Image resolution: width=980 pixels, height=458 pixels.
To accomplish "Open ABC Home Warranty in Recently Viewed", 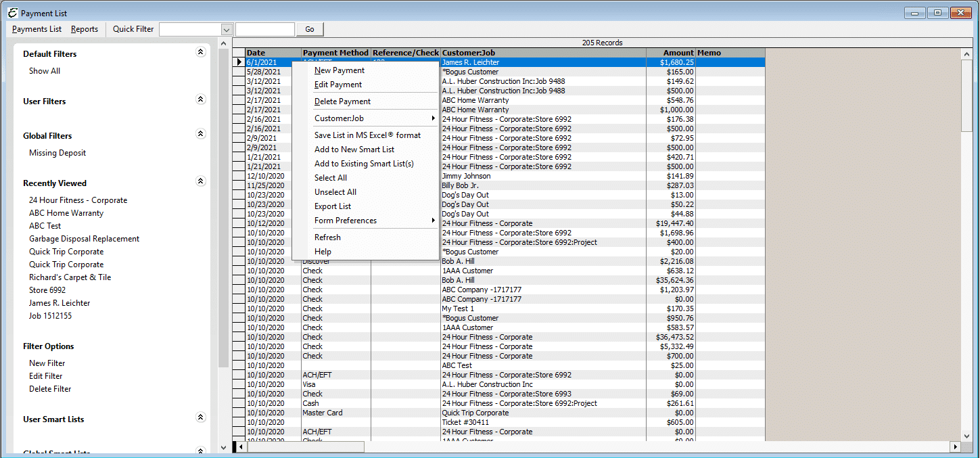I will click(66, 213).
